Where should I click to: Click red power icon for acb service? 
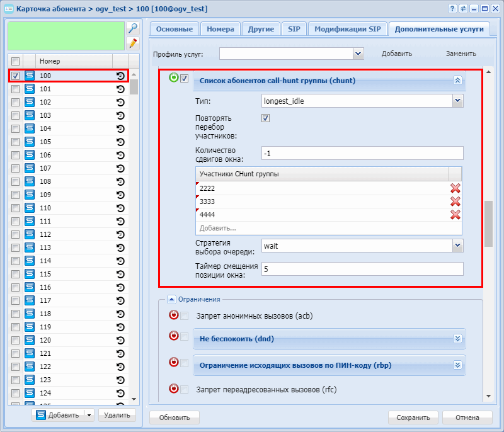click(174, 315)
